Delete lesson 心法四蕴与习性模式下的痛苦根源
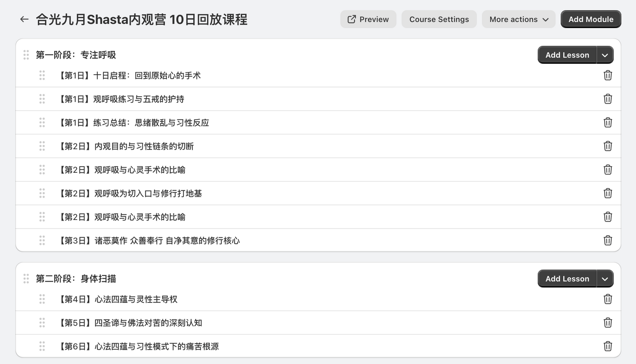This screenshot has width=636, height=364. point(608,346)
